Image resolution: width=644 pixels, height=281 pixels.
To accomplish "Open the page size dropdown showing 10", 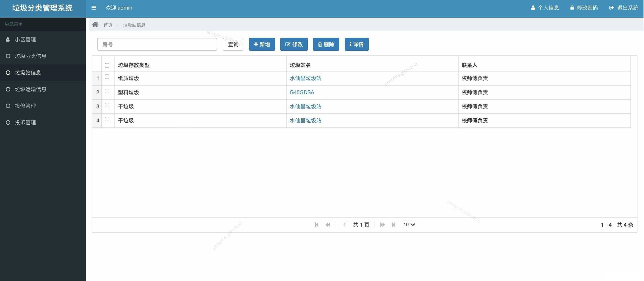I will point(408,224).
